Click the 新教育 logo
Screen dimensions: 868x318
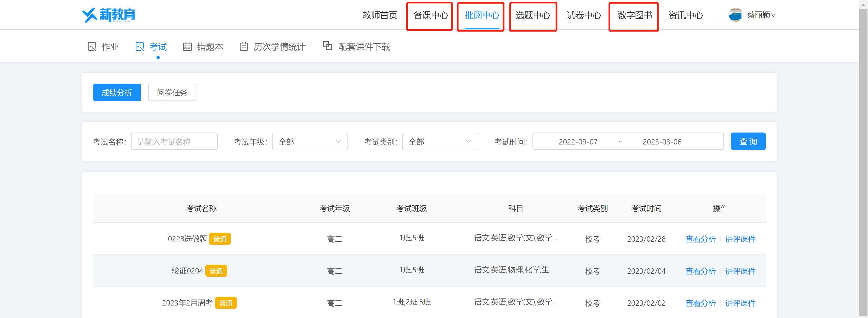[109, 15]
